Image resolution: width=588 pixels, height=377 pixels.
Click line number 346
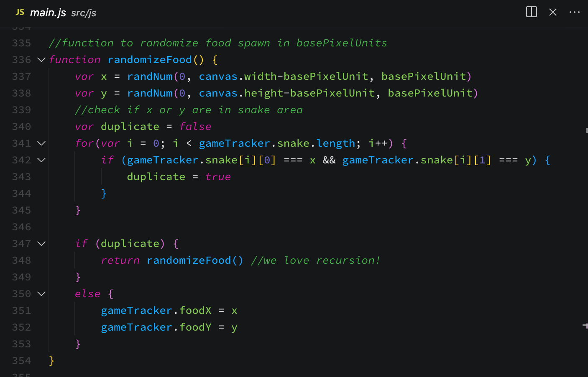21,227
